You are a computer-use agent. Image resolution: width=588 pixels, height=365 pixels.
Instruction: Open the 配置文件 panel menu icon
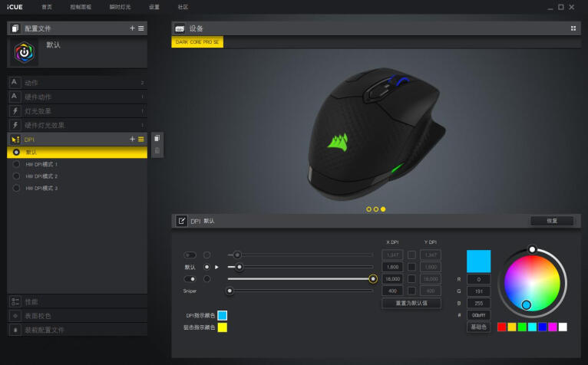pos(141,28)
